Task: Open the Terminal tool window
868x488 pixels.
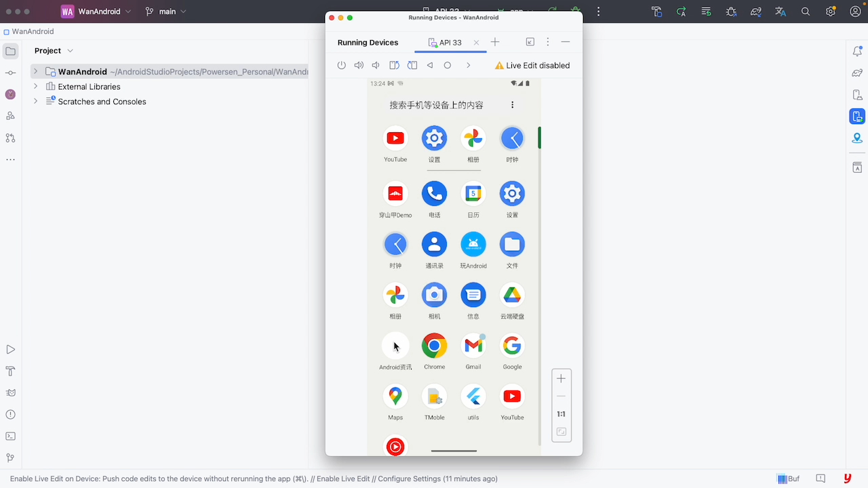Action: point(10,436)
